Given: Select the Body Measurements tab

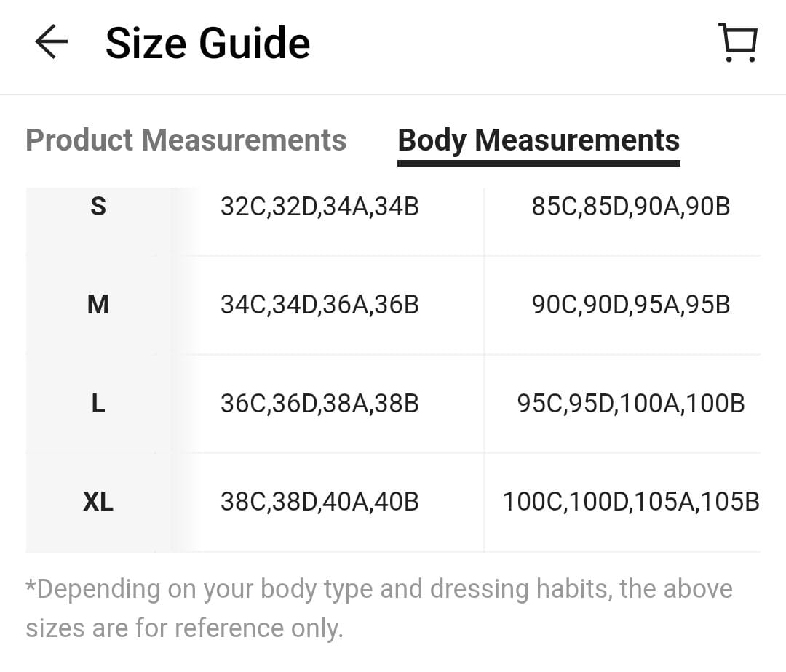Looking at the screenshot, I should point(539,140).
